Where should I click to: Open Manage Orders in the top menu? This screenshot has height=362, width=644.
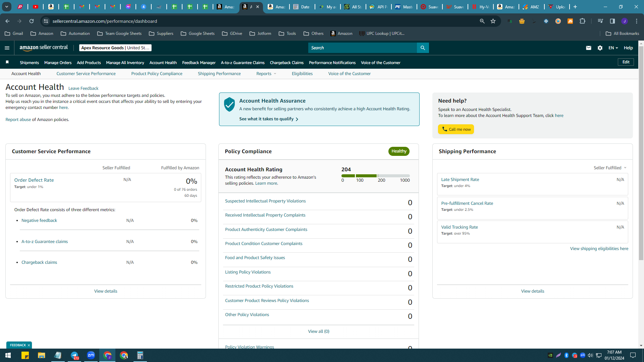[x=58, y=63]
